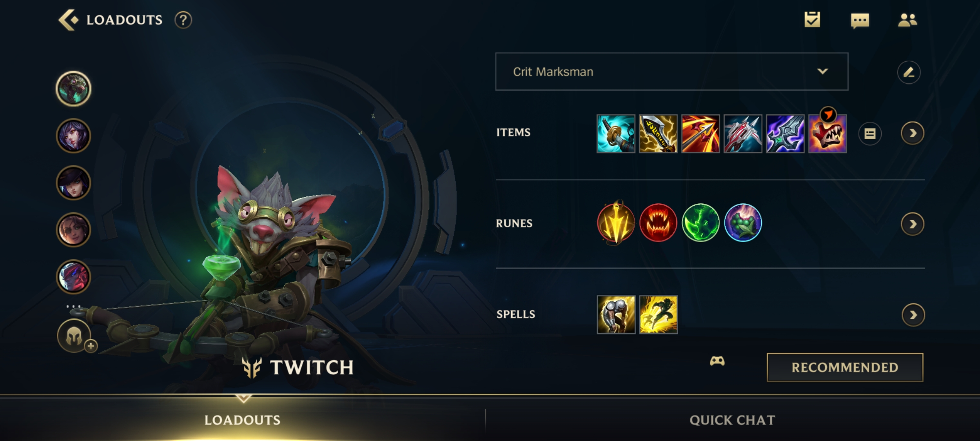Edit the loadout name with pencil icon

[x=909, y=72]
